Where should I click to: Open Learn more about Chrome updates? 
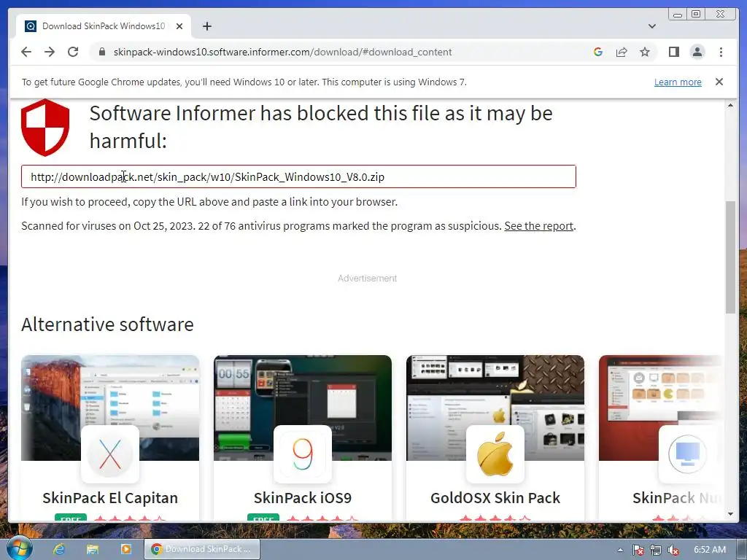pyautogui.click(x=678, y=82)
